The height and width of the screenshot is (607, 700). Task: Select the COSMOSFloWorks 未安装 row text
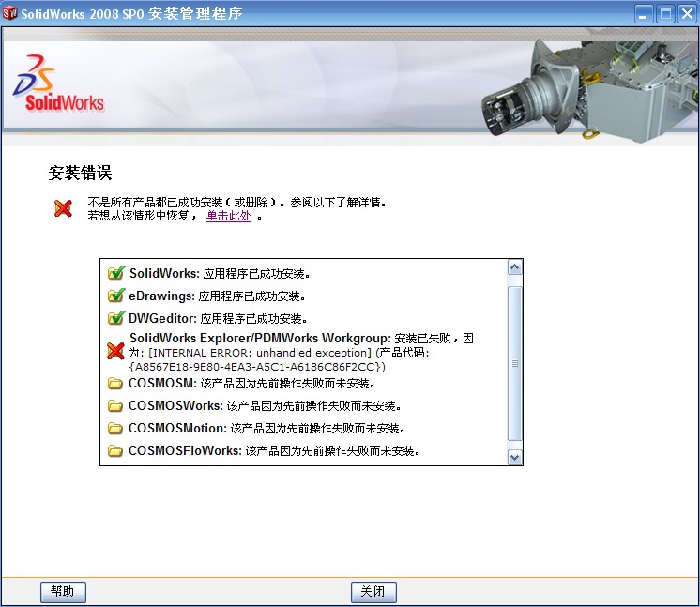[274, 450]
